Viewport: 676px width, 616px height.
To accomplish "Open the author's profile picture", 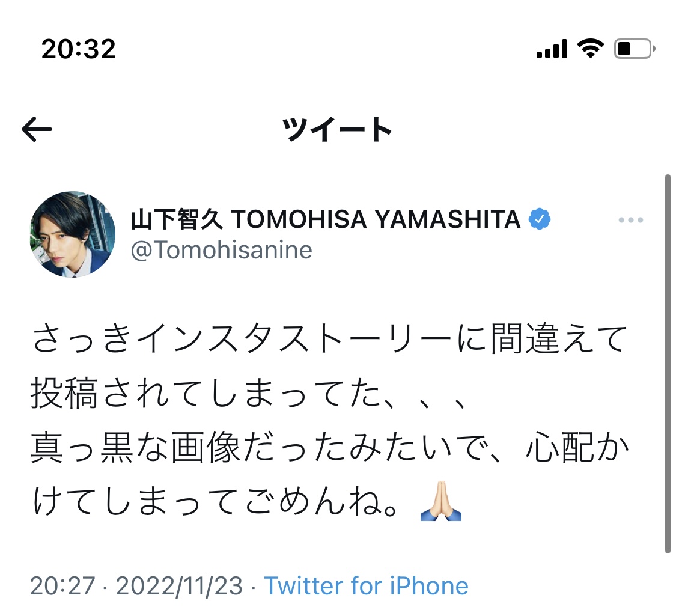I will pos(73,234).
